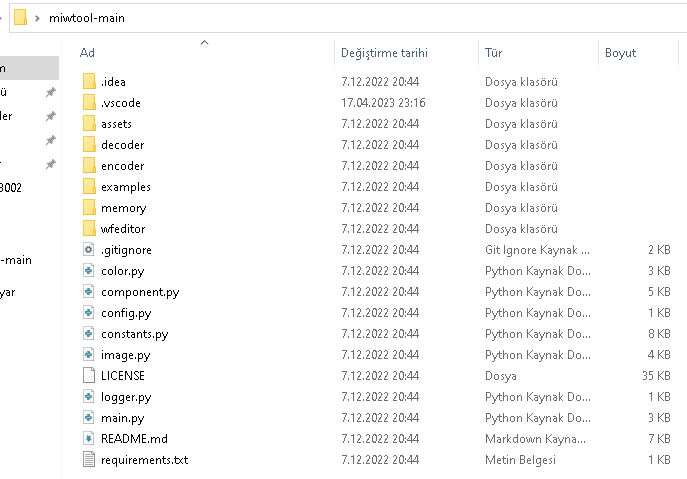Screen dimensions: 687x479
Task: Sort files by the Tür column
Action: (494, 53)
